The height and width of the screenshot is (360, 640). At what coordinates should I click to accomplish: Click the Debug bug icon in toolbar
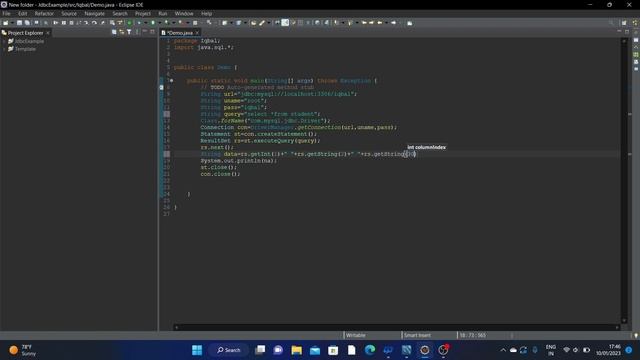coord(139,23)
